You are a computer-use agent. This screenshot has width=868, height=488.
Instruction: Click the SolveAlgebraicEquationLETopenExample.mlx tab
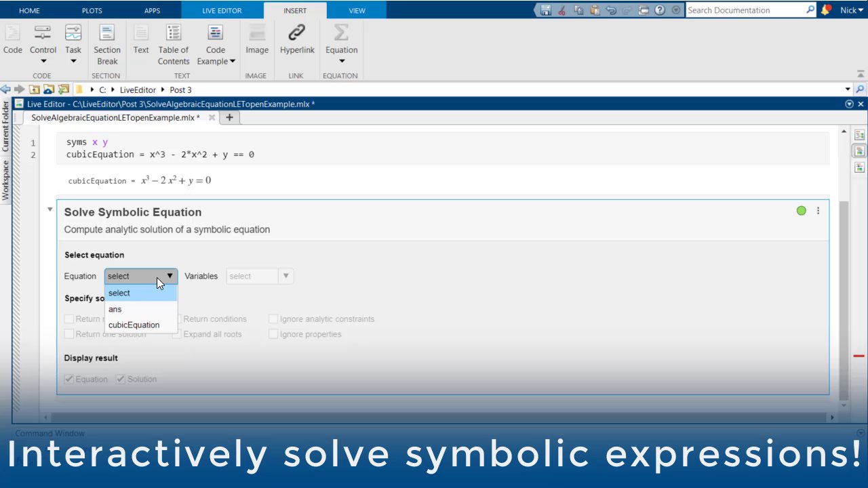pos(114,117)
